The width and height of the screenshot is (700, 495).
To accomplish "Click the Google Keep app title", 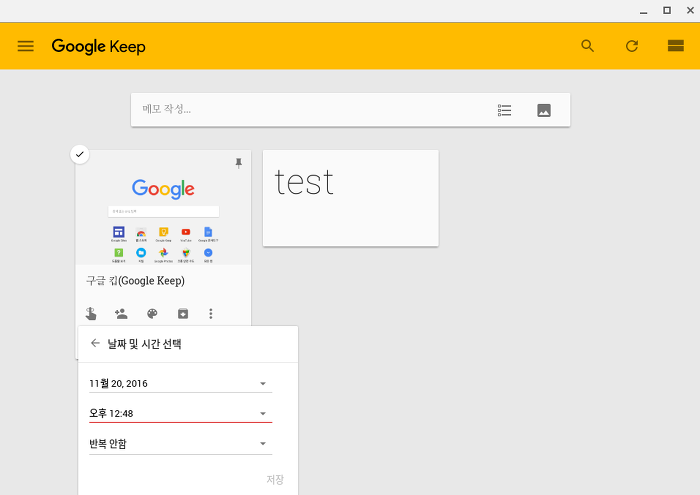I will point(99,46).
